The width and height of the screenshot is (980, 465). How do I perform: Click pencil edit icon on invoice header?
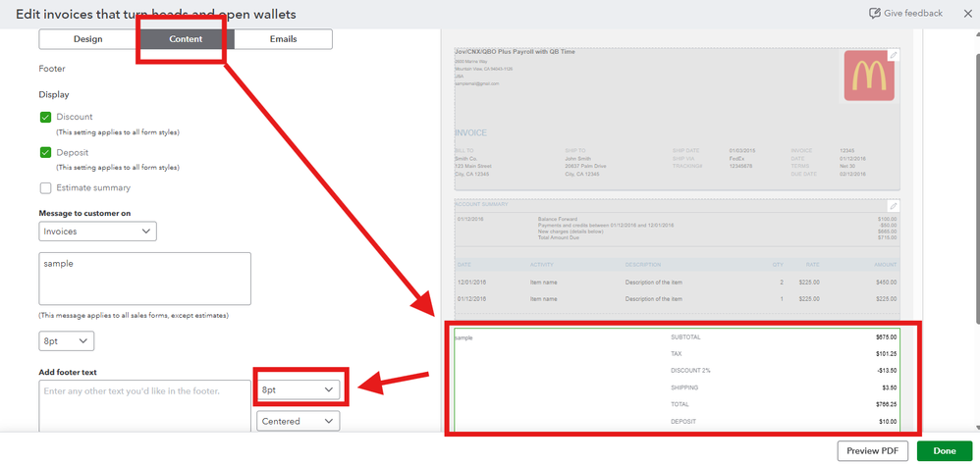894,56
